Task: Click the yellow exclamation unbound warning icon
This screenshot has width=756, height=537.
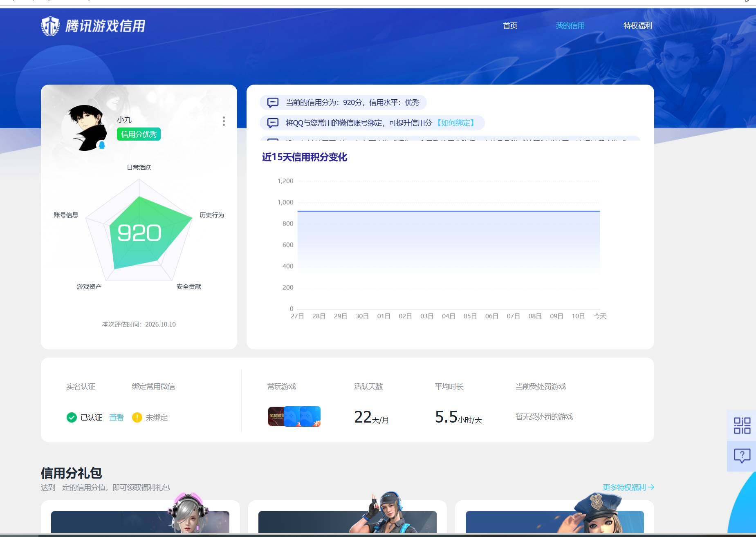Action: [x=137, y=417]
